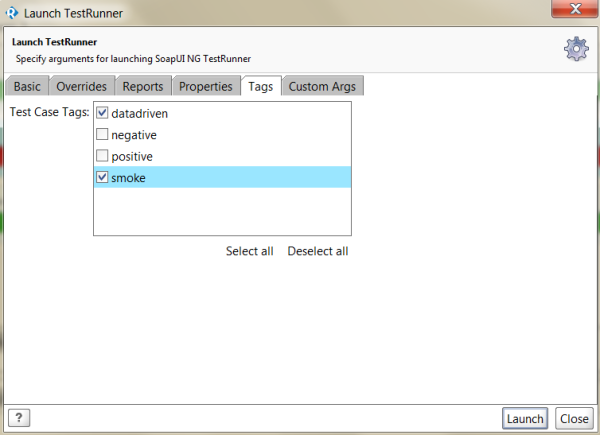Image resolution: width=600 pixels, height=435 pixels.
Task: Click the Deselect all link
Action: 318,251
